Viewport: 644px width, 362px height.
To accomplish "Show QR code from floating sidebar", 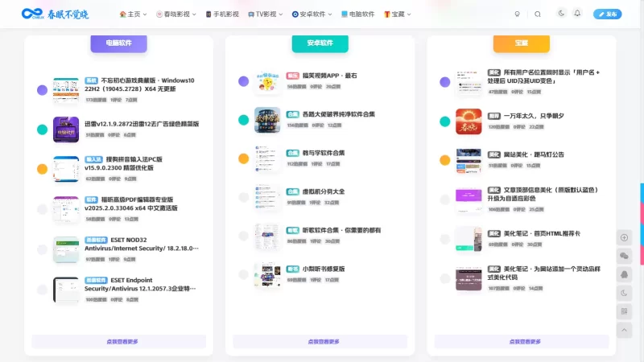I will pos(625,311).
